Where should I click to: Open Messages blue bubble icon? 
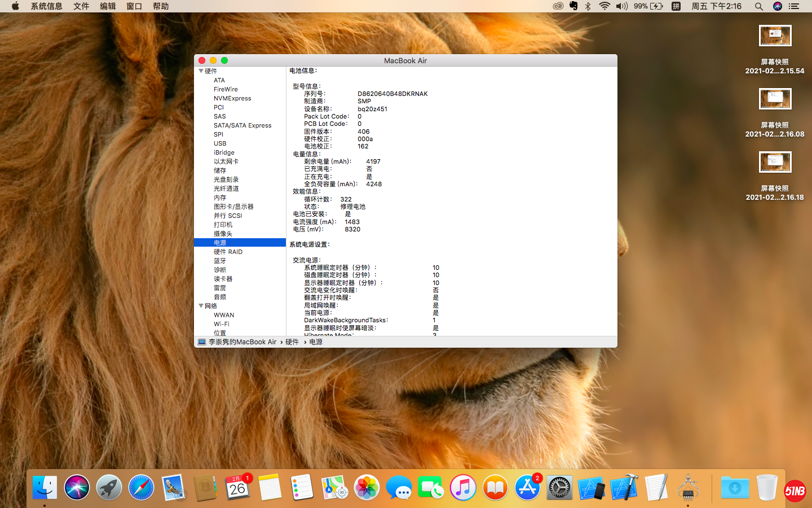pyautogui.click(x=399, y=488)
